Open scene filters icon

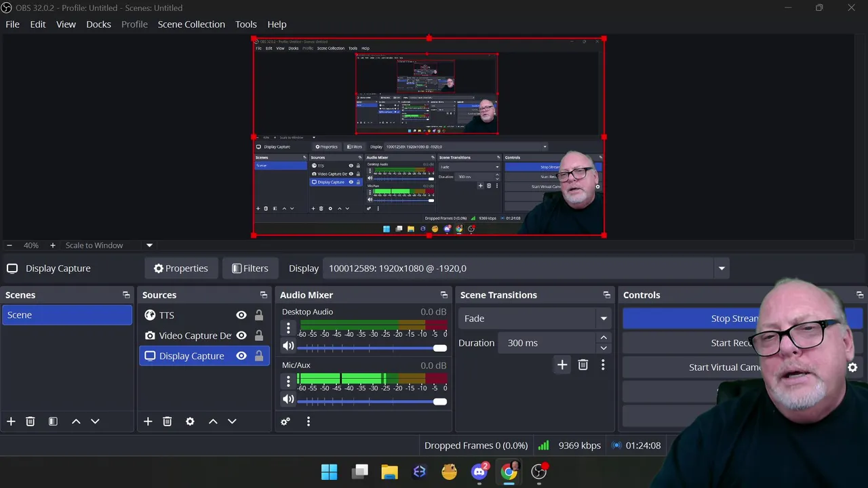tap(53, 422)
